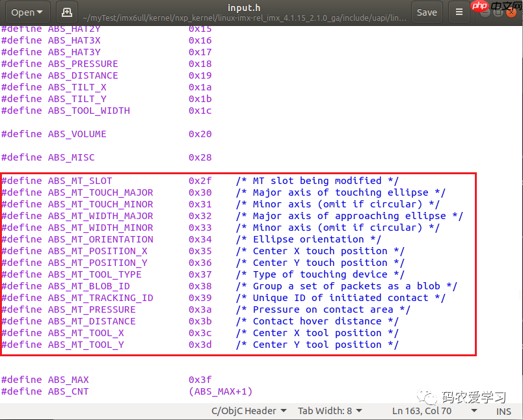Click ABS_MT_POSITION_Y identifier
Viewport: 523px width, 420px height.
[98, 263]
